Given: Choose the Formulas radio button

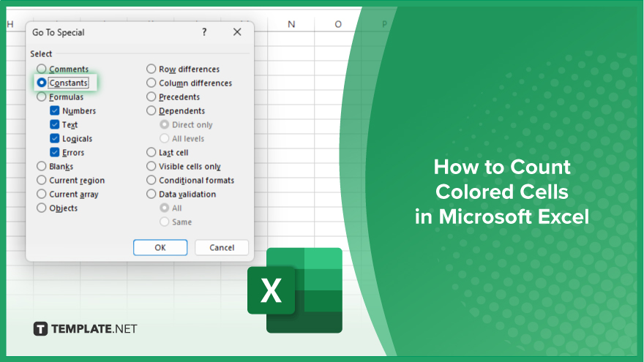Looking at the screenshot, I should tap(42, 97).
